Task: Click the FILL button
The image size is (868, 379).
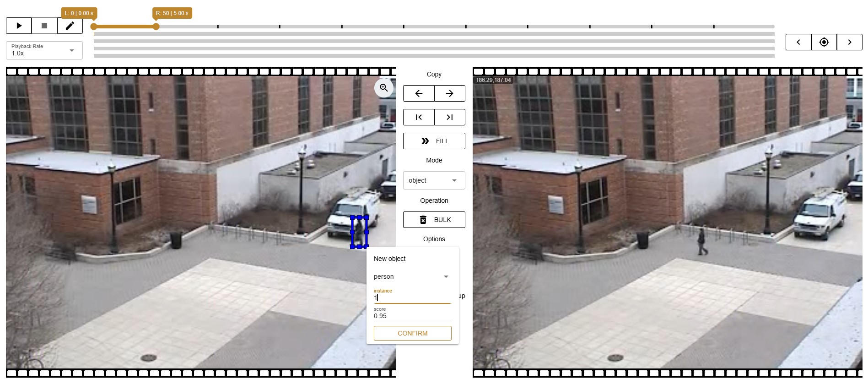Action: (434, 141)
